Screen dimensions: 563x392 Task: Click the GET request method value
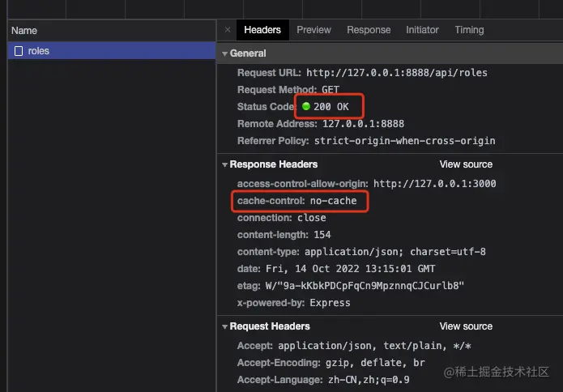click(x=331, y=89)
